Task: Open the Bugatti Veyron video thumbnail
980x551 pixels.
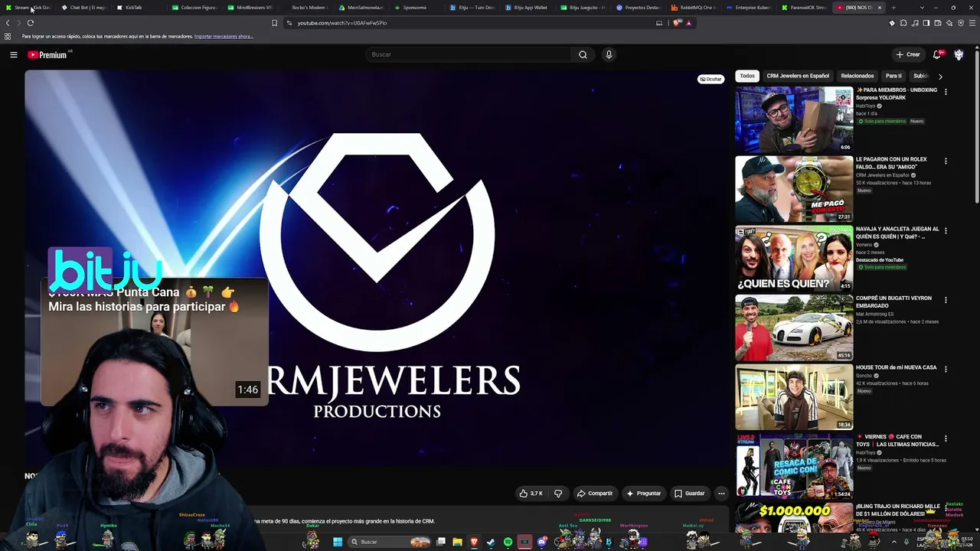Action: point(794,328)
